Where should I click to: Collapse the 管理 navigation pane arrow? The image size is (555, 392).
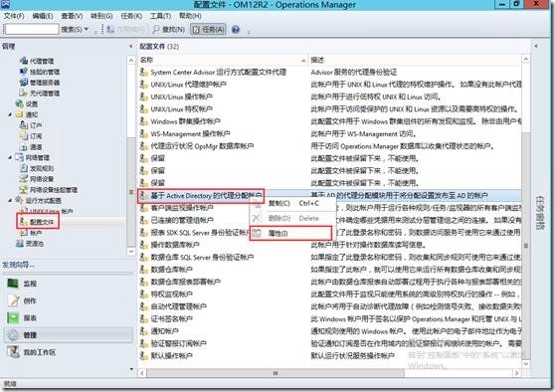pos(130,46)
